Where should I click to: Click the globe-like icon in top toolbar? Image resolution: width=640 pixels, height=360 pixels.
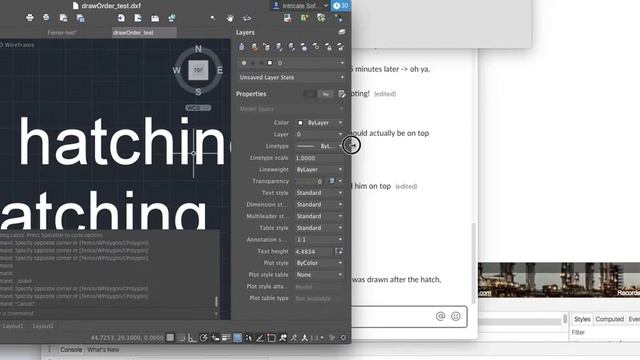pos(172,18)
